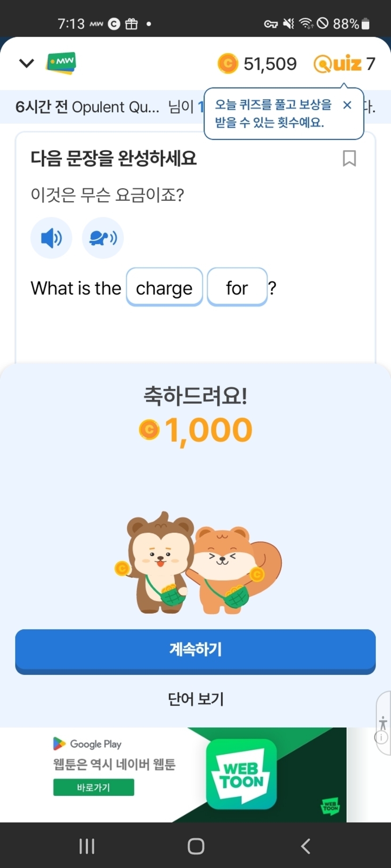The height and width of the screenshot is (868, 391).
Task: Tap the Quiz 7 remaining counter
Action: point(344,64)
